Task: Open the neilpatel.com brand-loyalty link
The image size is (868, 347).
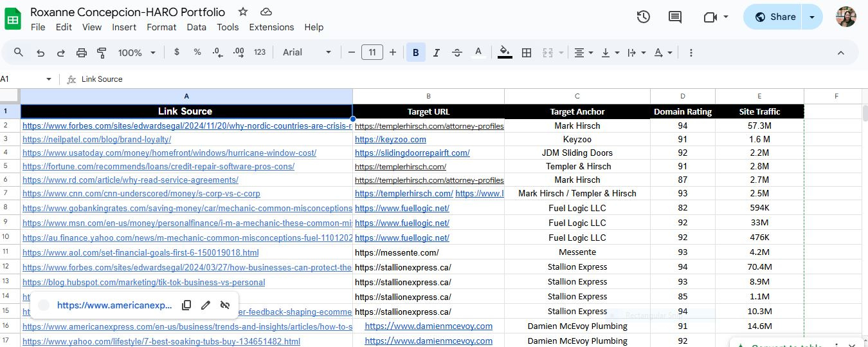Action: (x=89, y=139)
